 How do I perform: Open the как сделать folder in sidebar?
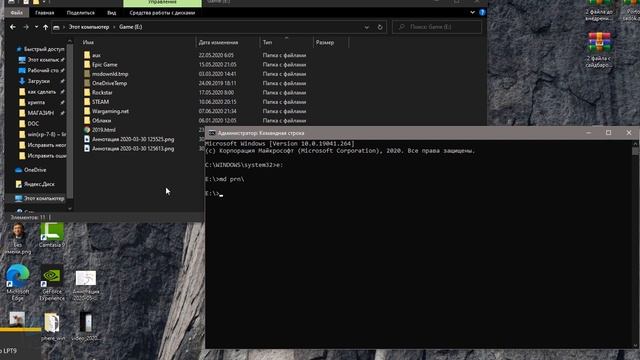pyautogui.click(x=42, y=92)
